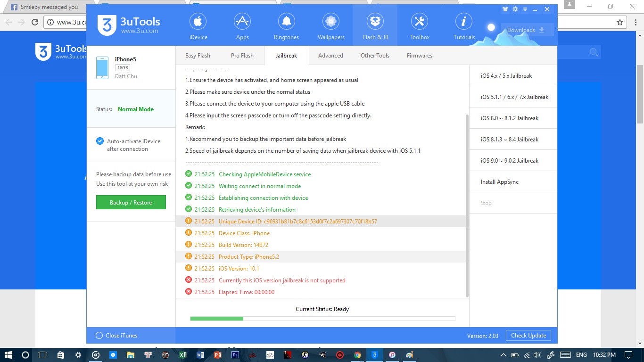644x362 pixels.
Task: Open PowerPoint from the taskbar
Action: [218, 355]
